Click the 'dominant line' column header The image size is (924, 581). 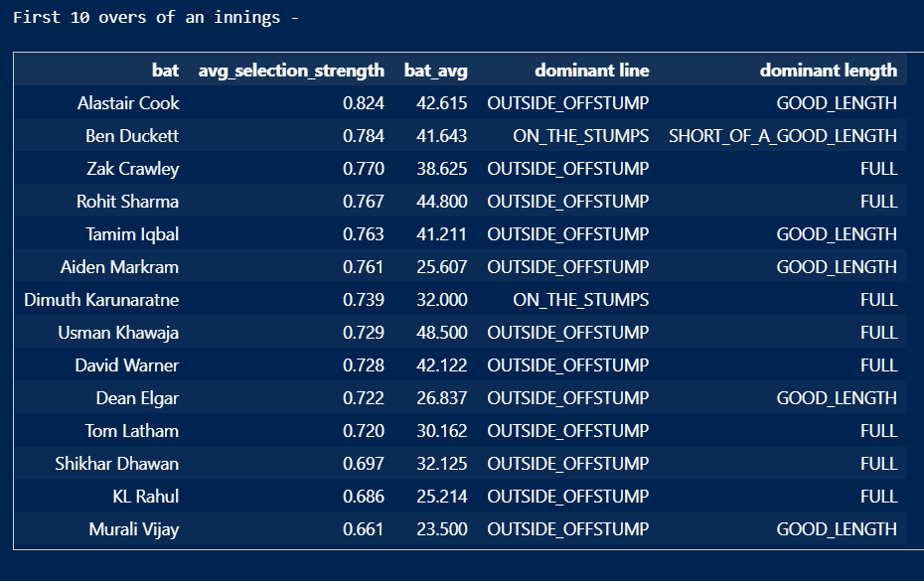(x=591, y=71)
